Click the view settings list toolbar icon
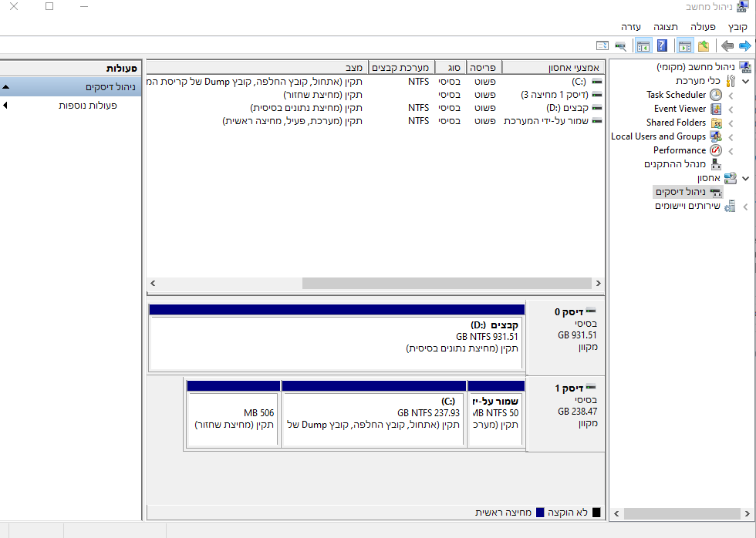 pyautogui.click(x=602, y=46)
